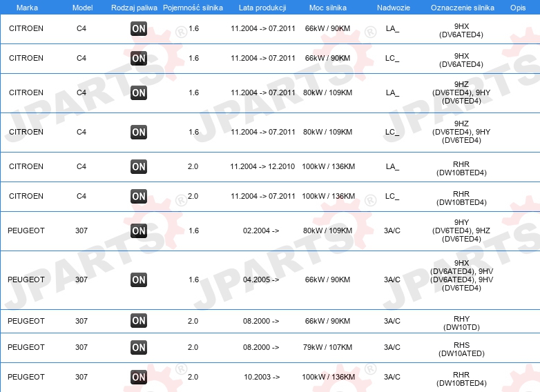Select CITROEN in the 9HX LA_ row
Screen dimensions: 540x392
click(26, 28)
